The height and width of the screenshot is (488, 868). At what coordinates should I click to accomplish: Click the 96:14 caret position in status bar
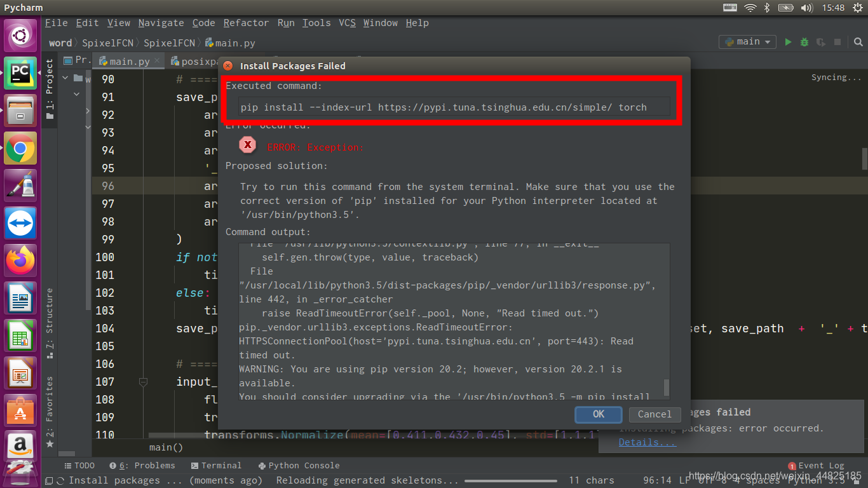[x=657, y=480]
